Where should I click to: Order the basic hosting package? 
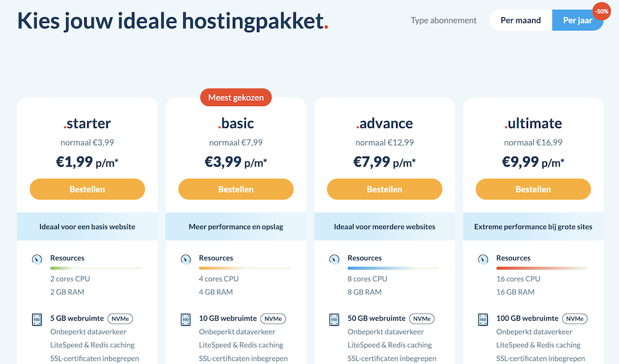click(x=236, y=189)
